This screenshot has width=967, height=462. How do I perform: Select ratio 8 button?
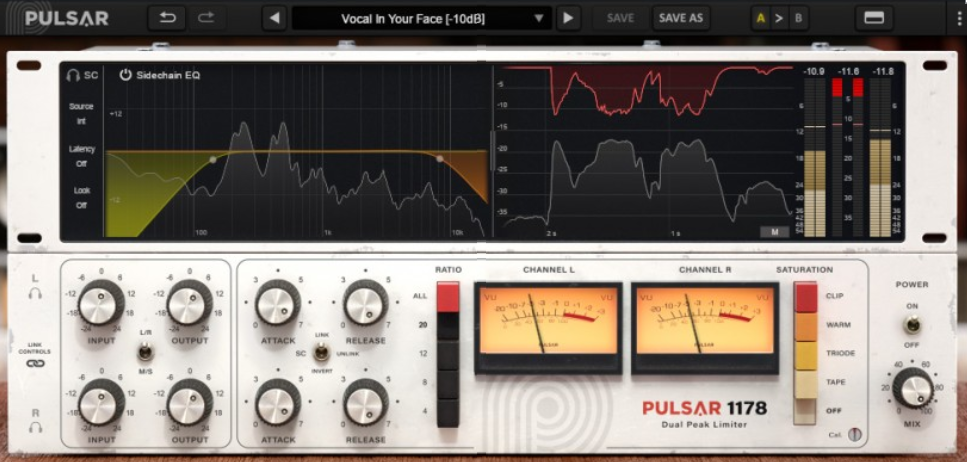pyautogui.click(x=448, y=384)
